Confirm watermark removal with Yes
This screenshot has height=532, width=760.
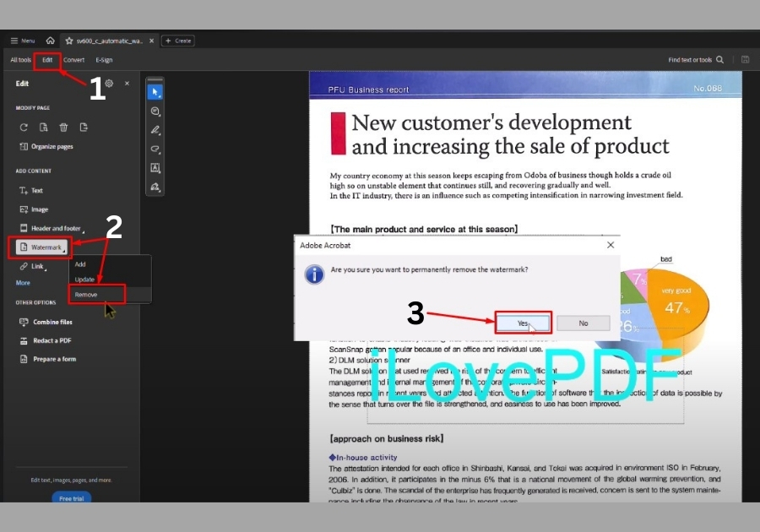[x=523, y=323]
